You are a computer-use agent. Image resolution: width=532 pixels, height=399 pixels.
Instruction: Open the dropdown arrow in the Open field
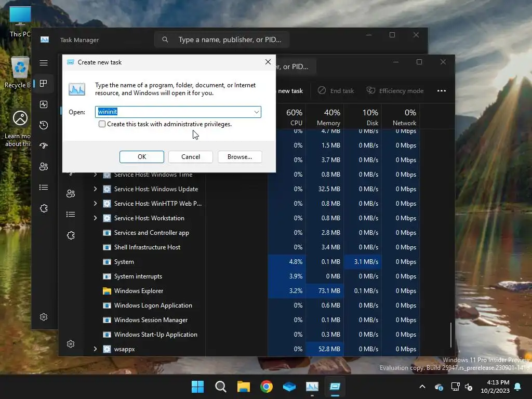point(257,112)
